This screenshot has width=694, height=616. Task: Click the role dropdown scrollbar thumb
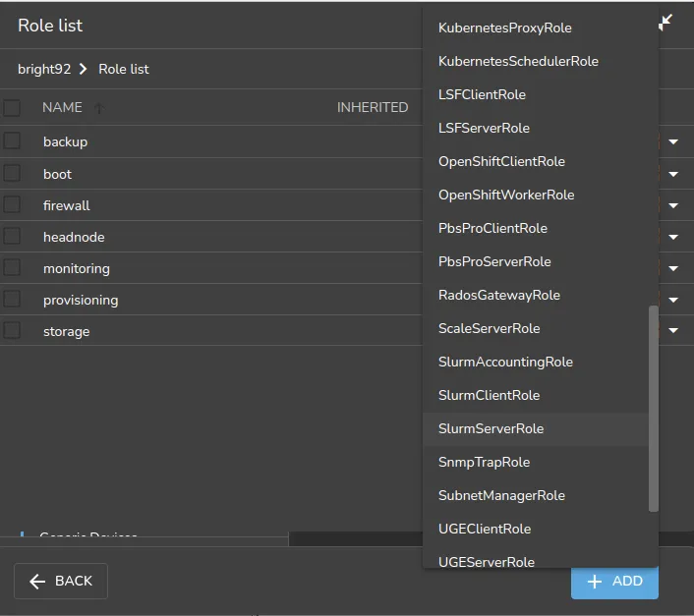653,408
